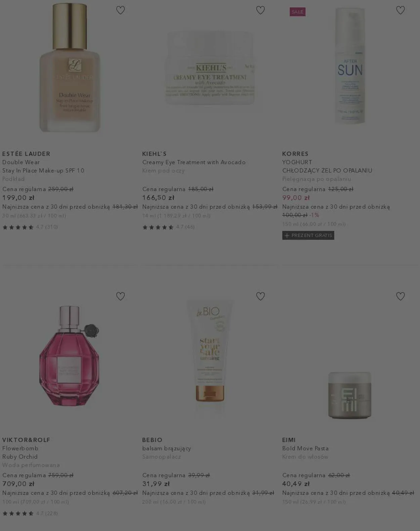Click the plus icon in Prezent Gratis
This screenshot has height=531, width=420.
click(x=287, y=236)
